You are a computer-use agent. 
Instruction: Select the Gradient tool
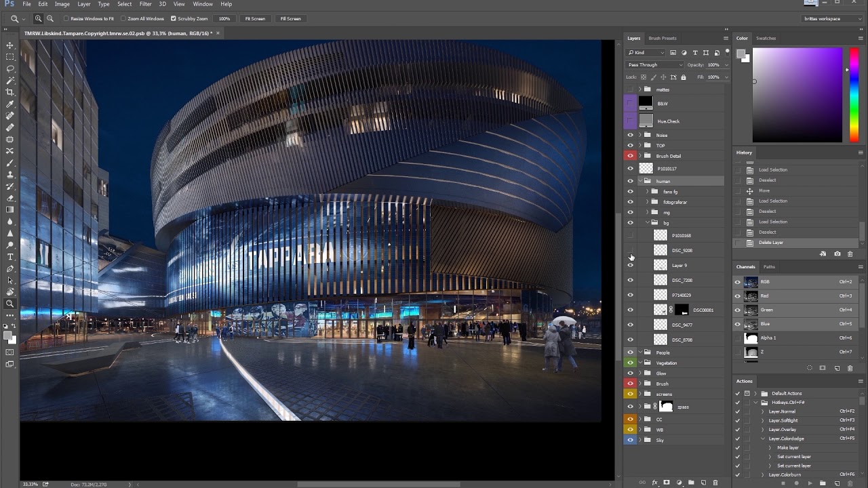10,209
